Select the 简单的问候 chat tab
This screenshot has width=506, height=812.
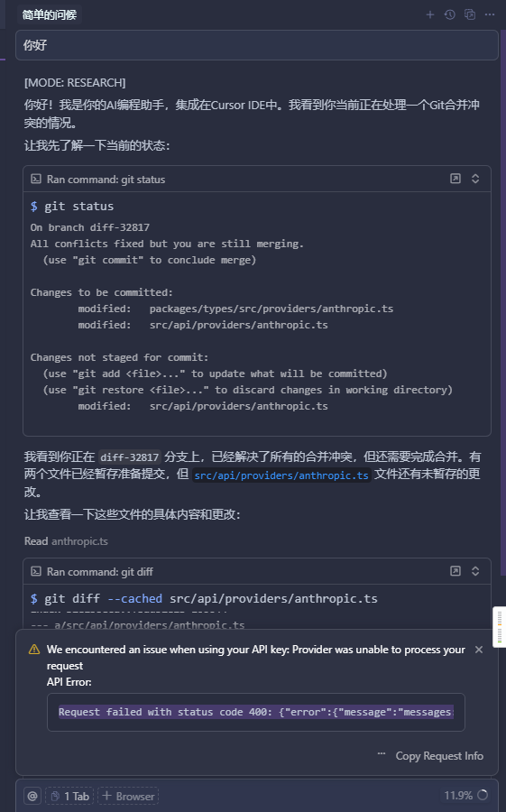[50, 14]
